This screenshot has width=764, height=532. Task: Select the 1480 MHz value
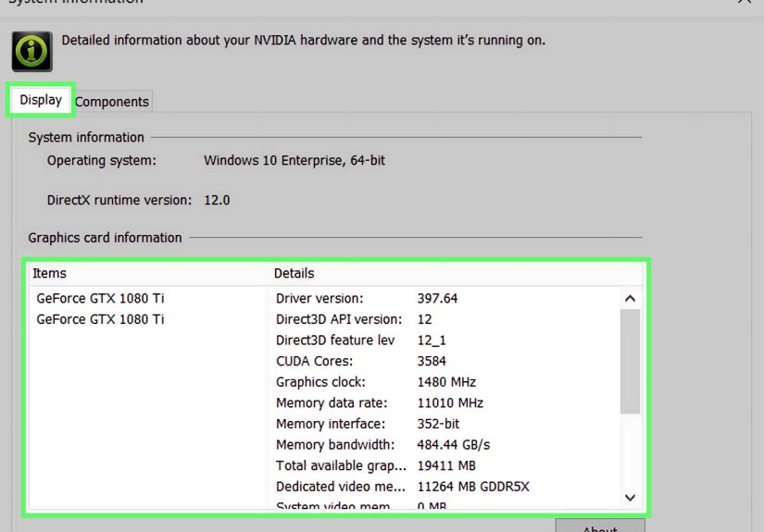(446, 382)
